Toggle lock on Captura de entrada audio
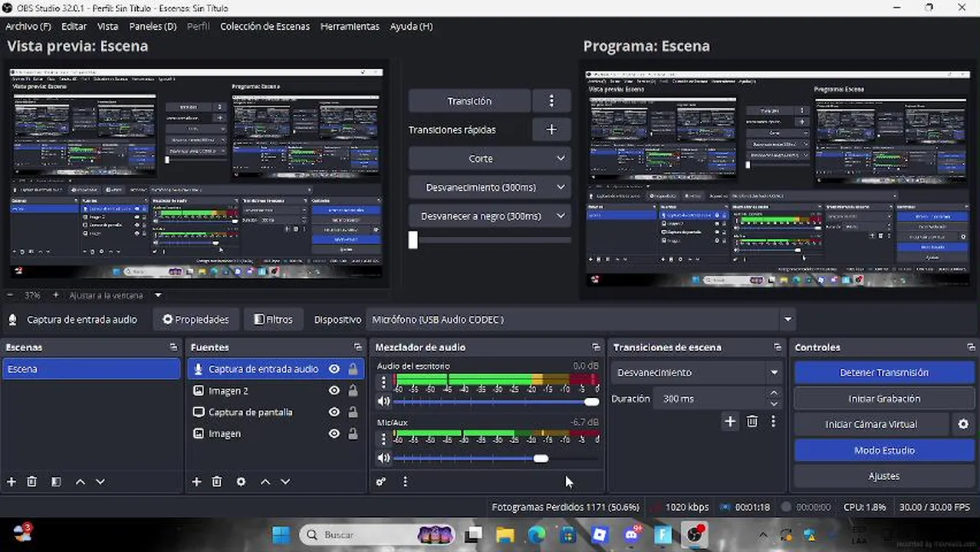Image resolution: width=980 pixels, height=552 pixels. pos(353,369)
